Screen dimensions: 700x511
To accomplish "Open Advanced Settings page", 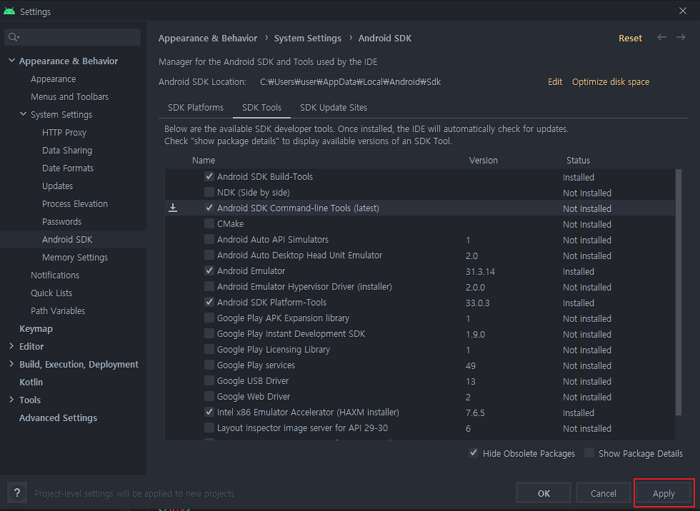I will click(58, 418).
